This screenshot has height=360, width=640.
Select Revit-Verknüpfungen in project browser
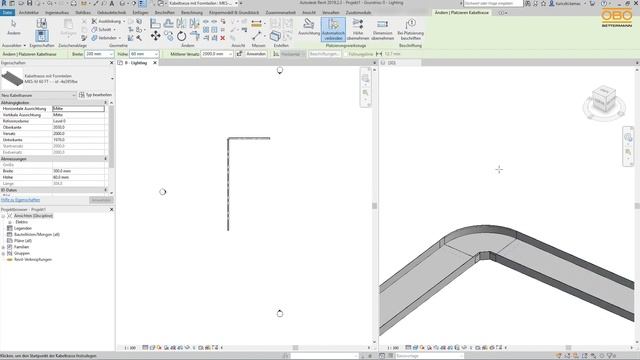pyautogui.click(x=33, y=260)
